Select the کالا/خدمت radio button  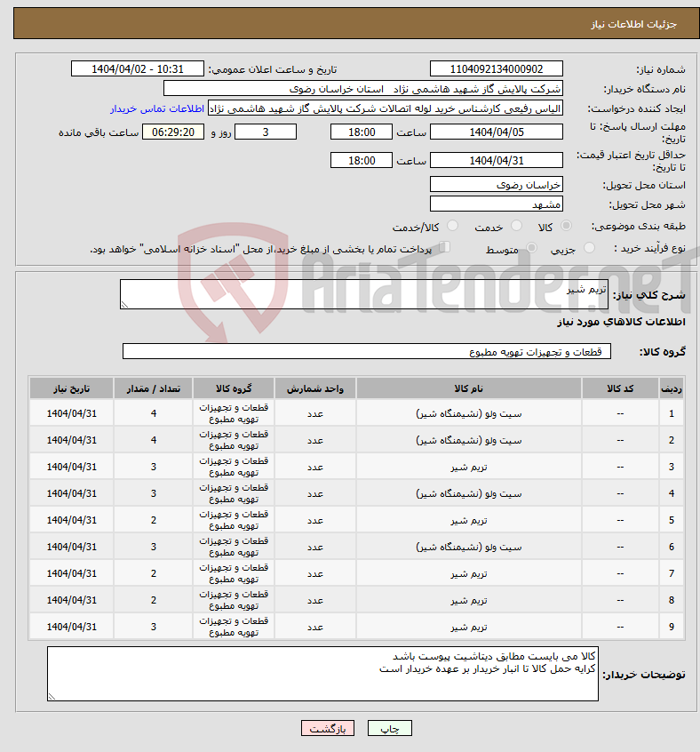point(452,226)
